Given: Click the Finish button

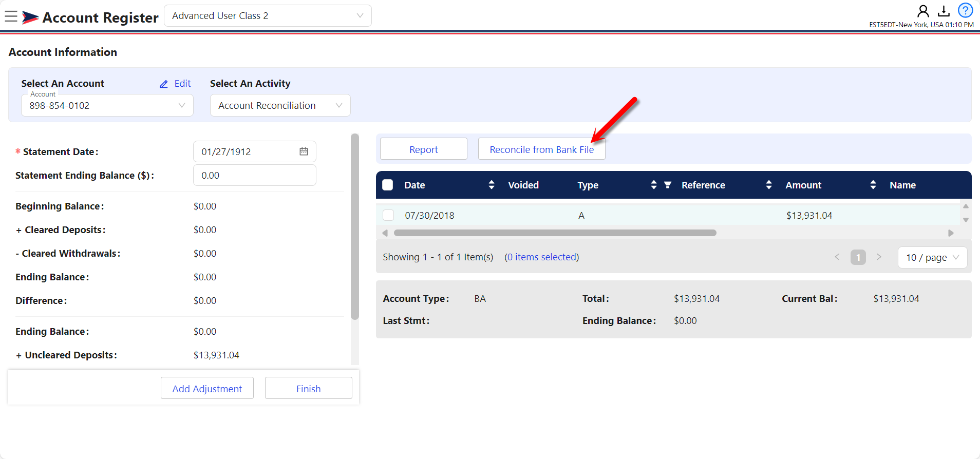Looking at the screenshot, I should coord(309,389).
